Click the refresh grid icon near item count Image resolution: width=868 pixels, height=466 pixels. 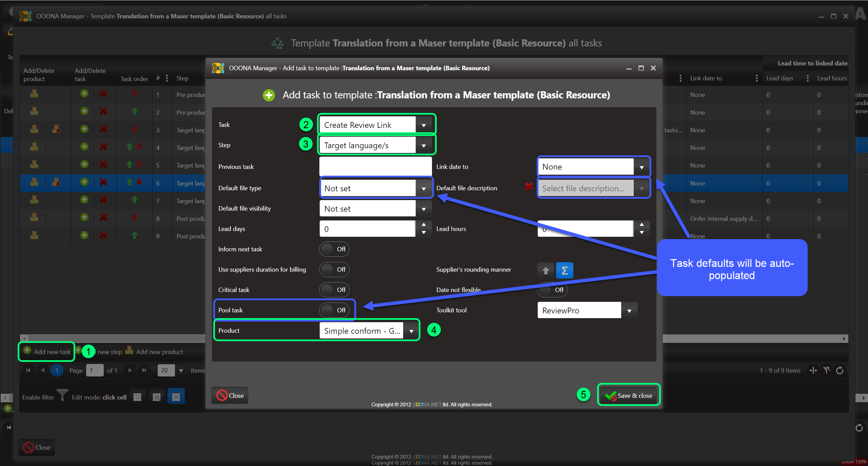(x=840, y=370)
